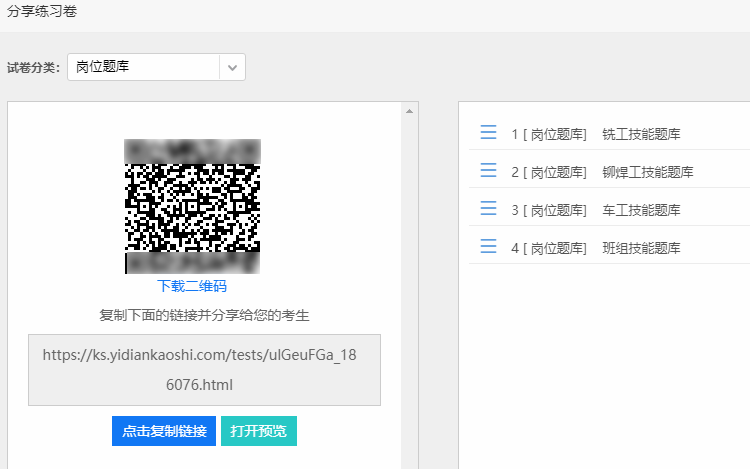Select the 班组技能题库 list item
The width and height of the screenshot is (750, 469).
609,246
